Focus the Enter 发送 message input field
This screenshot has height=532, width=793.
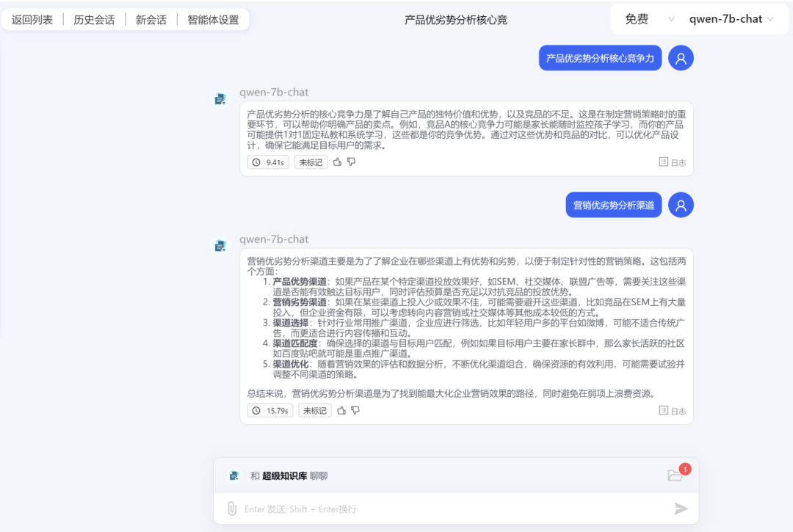455,509
